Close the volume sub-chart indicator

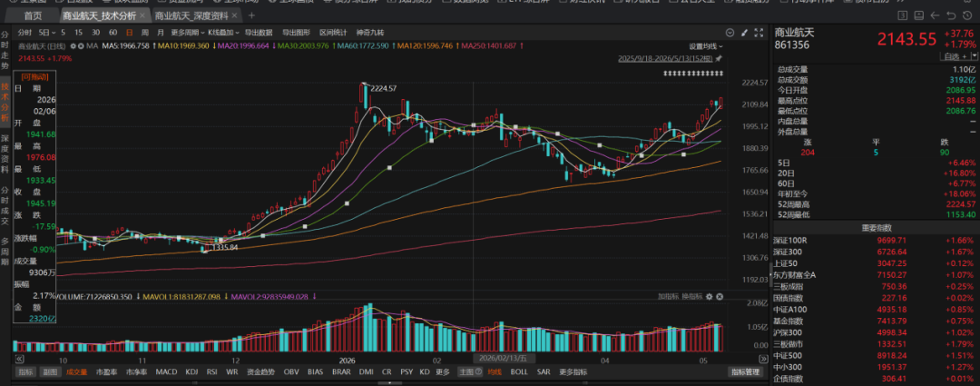pyautogui.click(x=720, y=296)
